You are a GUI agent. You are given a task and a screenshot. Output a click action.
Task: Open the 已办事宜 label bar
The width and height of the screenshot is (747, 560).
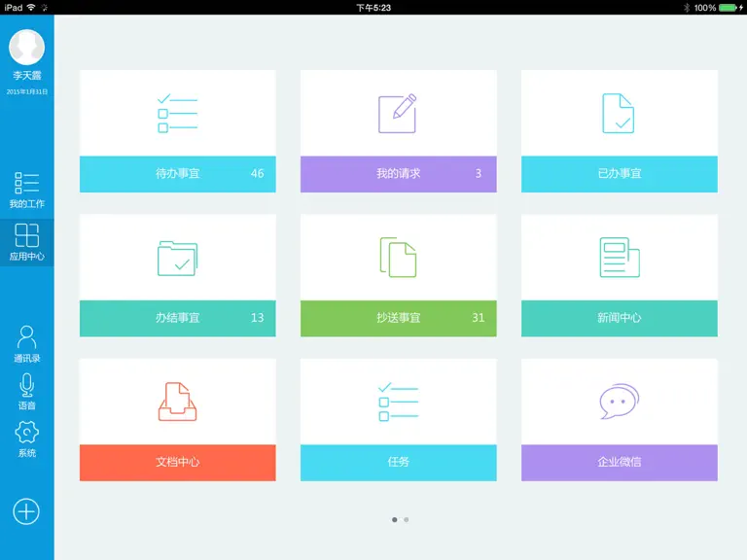point(620,174)
